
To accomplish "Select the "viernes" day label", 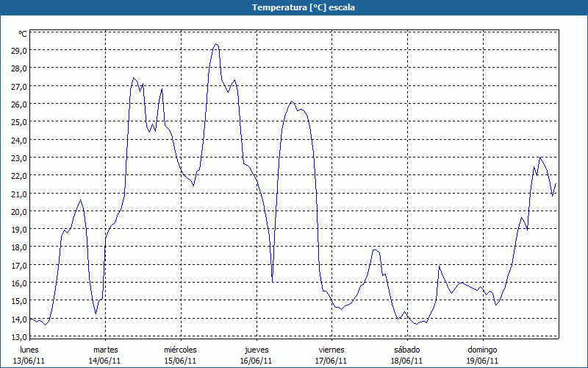I will pos(331,350).
